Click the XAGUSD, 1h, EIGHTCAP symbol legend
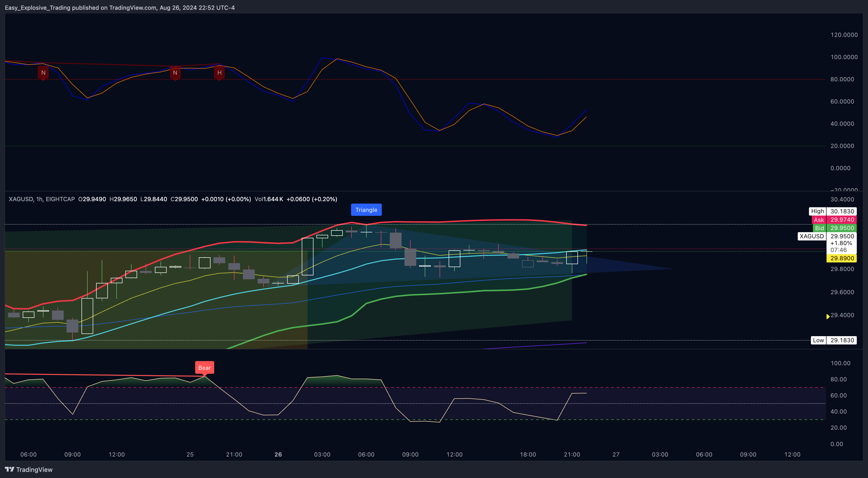 tap(42, 199)
